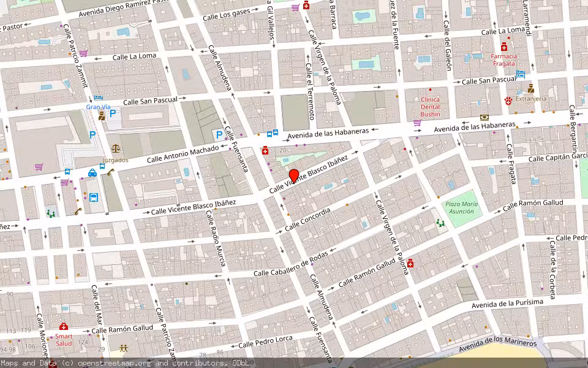Click the police officer icon above Extranjeria

point(530,88)
